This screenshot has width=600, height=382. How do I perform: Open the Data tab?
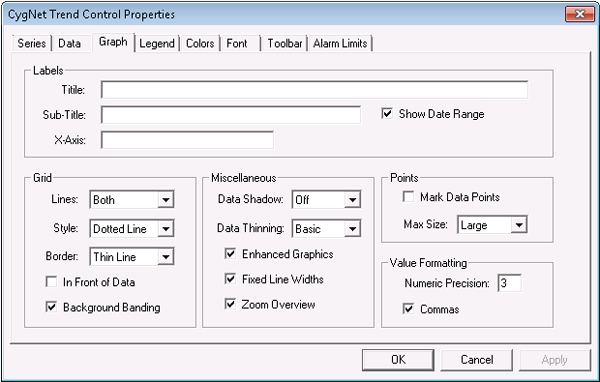point(70,43)
